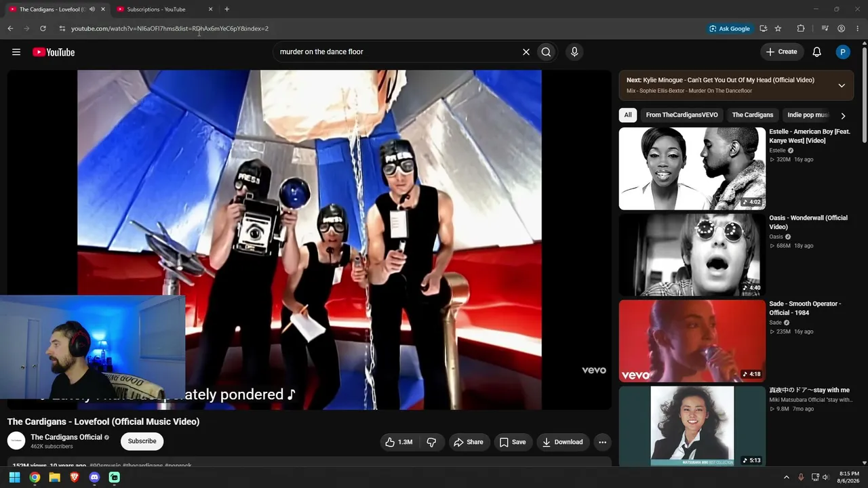The height and width of the screenshot is (488, 868).
Task: Expand the Next up playlist panel
Action: coord(842,85)
